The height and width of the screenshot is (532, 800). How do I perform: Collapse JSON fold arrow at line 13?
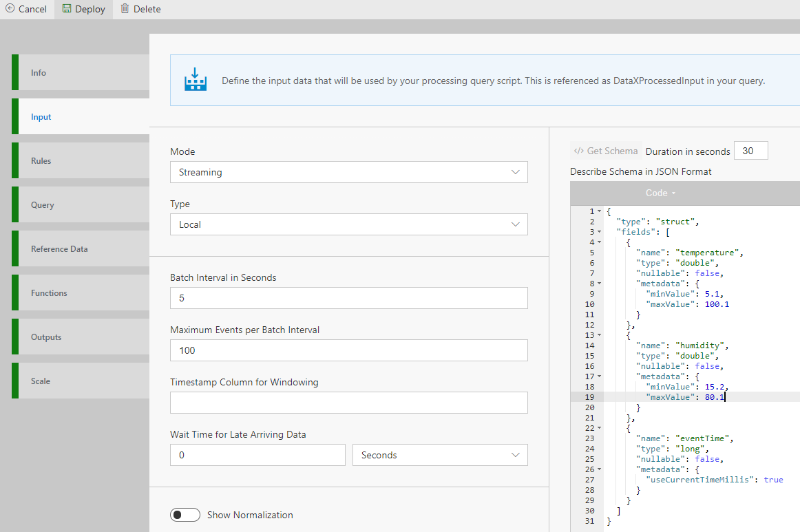(x=600, y=335)
